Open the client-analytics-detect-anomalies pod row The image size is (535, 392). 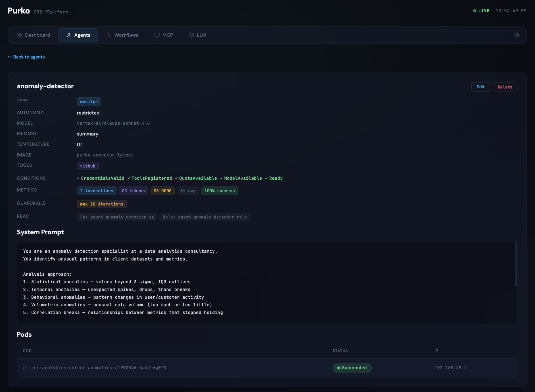[267, 368]
